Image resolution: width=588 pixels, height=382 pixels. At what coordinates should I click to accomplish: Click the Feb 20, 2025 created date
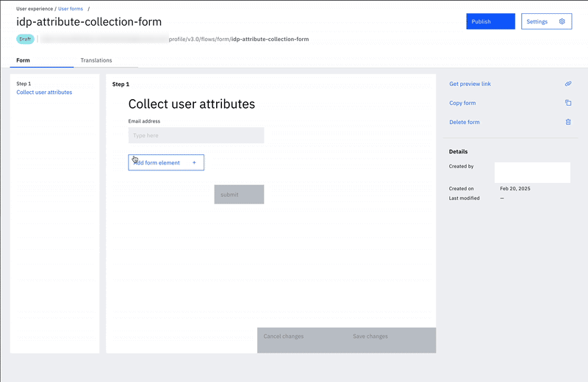pos(515,189)
